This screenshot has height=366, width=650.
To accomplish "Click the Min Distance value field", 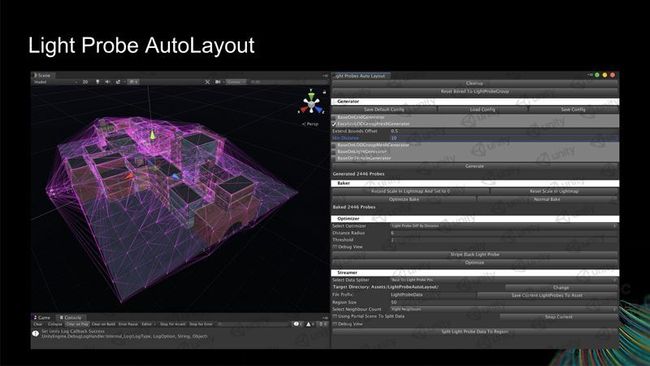I will pos(504,138).
